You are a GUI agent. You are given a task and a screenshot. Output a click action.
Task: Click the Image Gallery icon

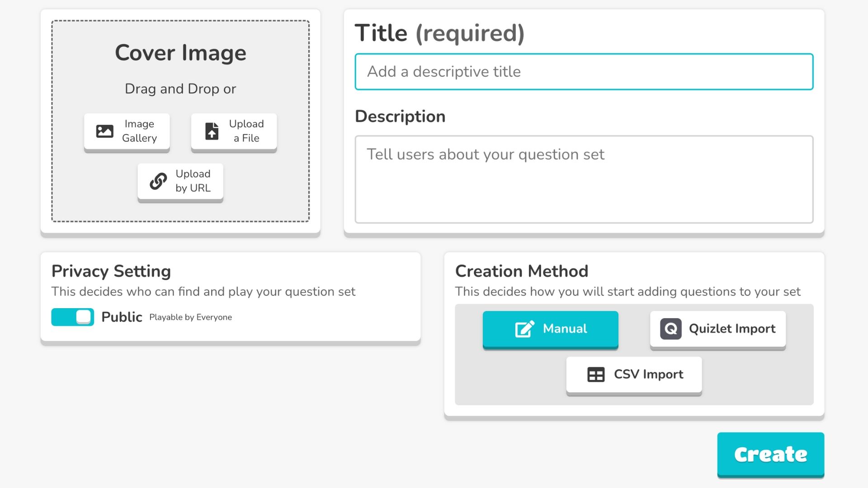click(105, 131)
